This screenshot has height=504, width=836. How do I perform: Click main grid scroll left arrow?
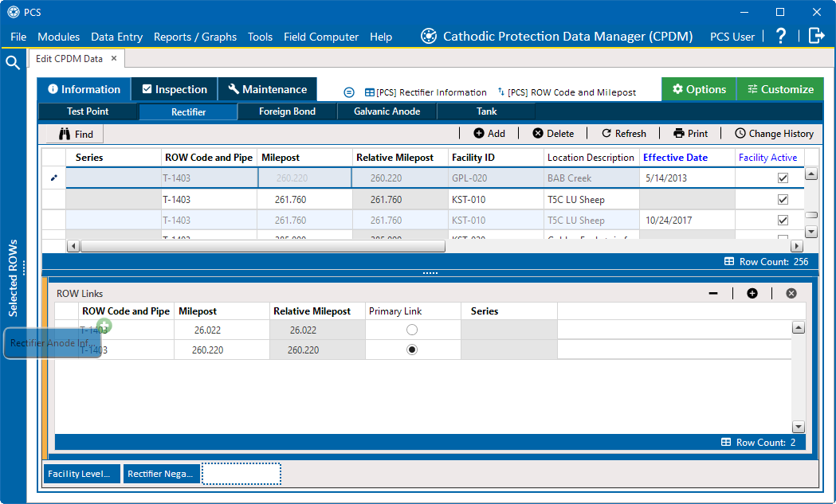[73, 246]
